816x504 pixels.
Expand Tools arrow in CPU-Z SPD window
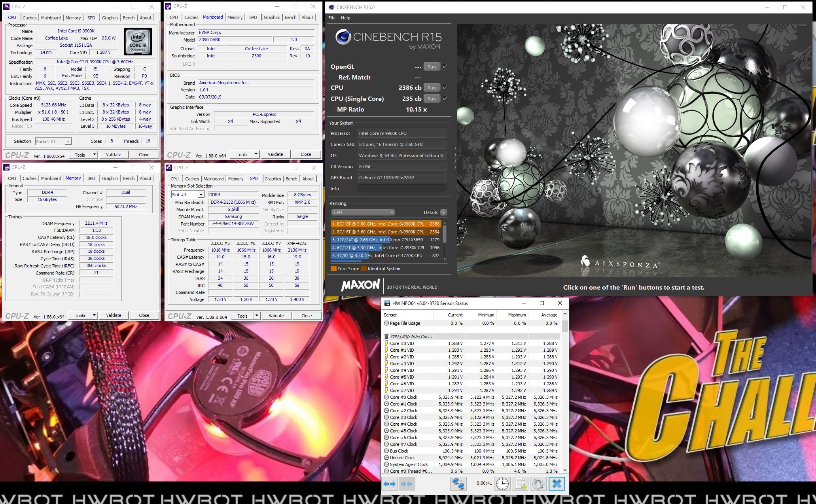pyautogui.click(x=257, y=316)
